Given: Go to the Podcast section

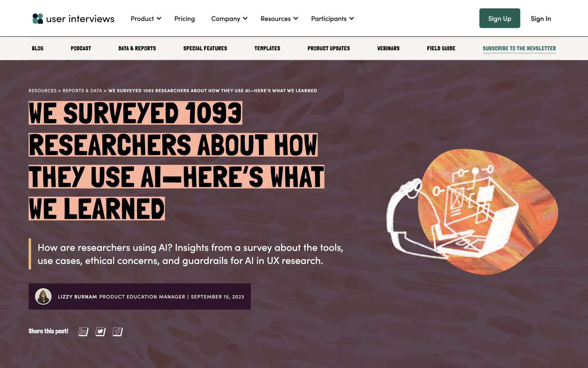Looking at the screenshot, I should click(x=81, y=48).
